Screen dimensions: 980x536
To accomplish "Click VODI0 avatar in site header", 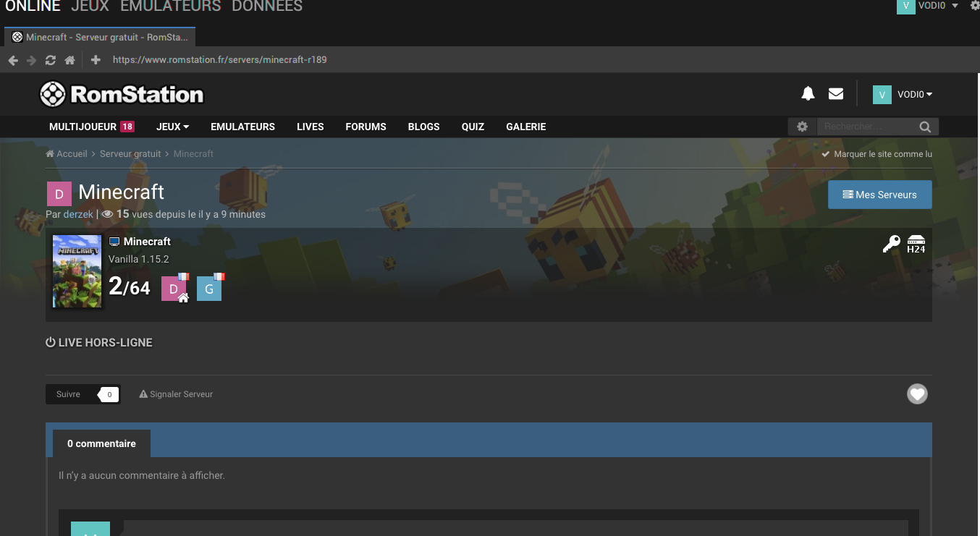I will (882, 94).
